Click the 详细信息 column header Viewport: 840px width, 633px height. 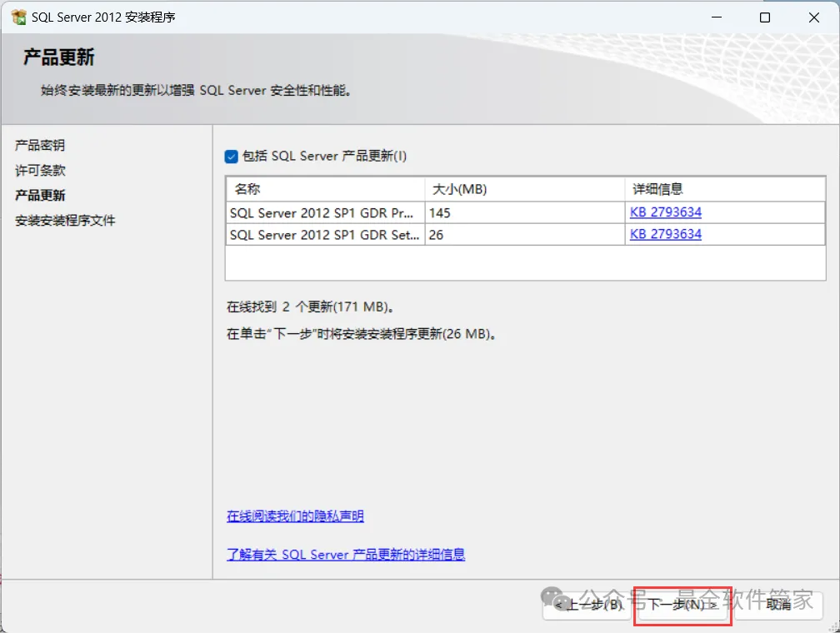(725, 189)
